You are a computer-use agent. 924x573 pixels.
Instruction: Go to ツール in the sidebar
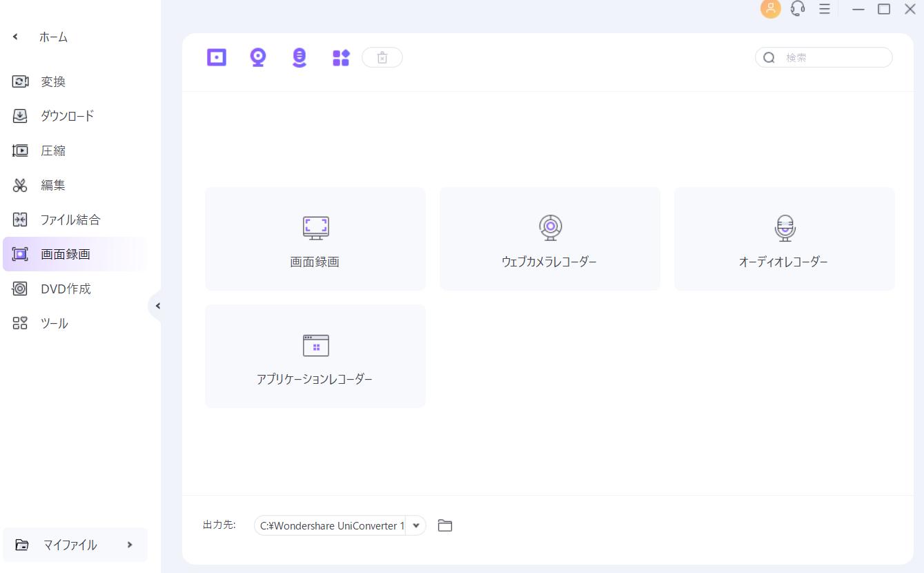pyautogui.click(x=75, y=323)
